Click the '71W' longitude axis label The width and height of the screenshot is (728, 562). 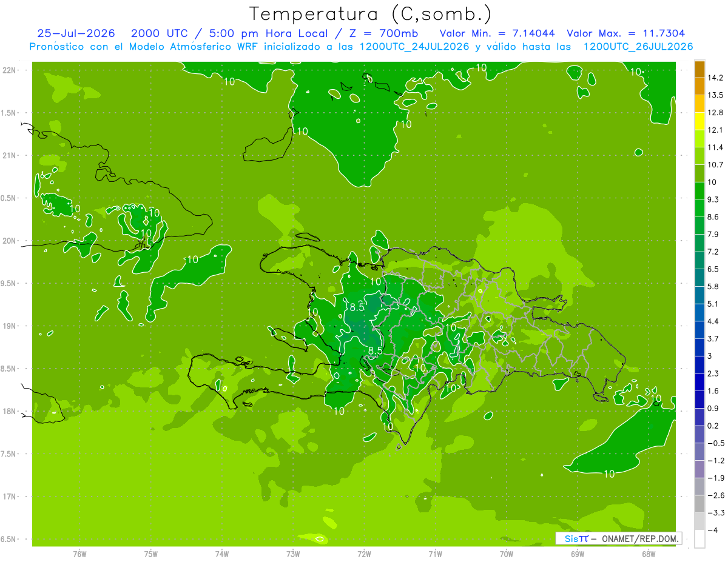435,554
